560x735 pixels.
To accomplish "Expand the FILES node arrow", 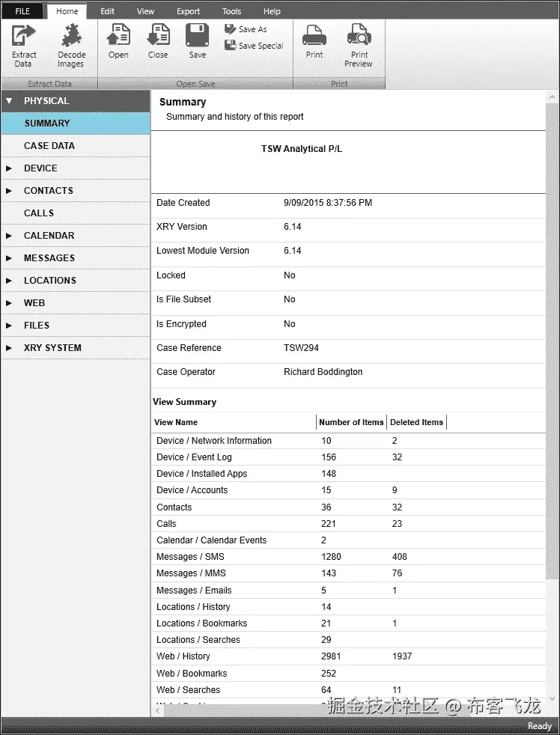I will click(x=9, y=326).
